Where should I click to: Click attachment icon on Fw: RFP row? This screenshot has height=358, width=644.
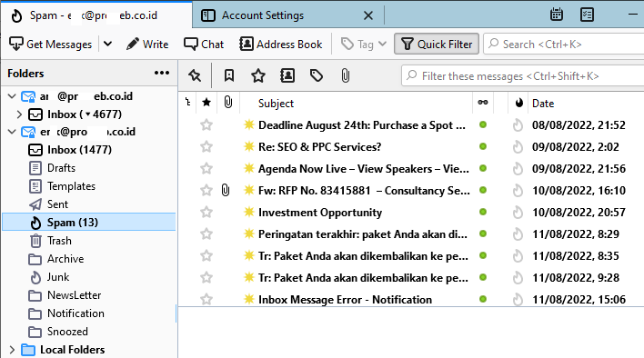point(226,190)
